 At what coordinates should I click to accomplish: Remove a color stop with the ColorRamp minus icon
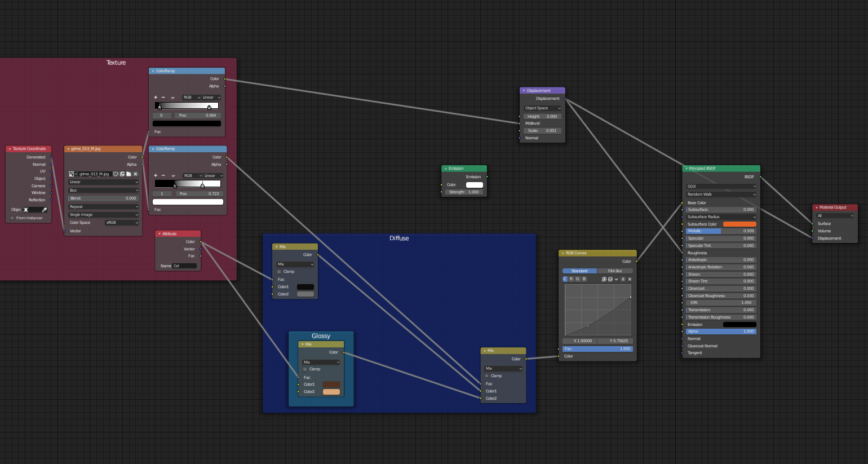(162, 97)
